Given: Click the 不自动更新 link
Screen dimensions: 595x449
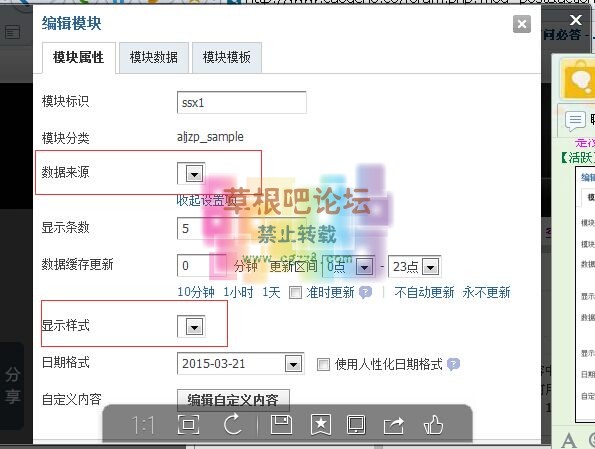Looking at the screenshot, I should pos(424,292).
